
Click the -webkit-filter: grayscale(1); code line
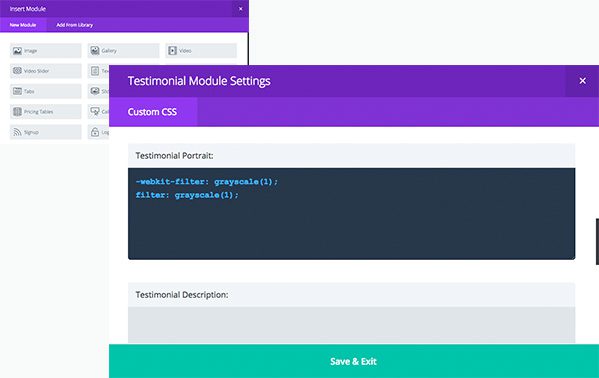[207, 182]
